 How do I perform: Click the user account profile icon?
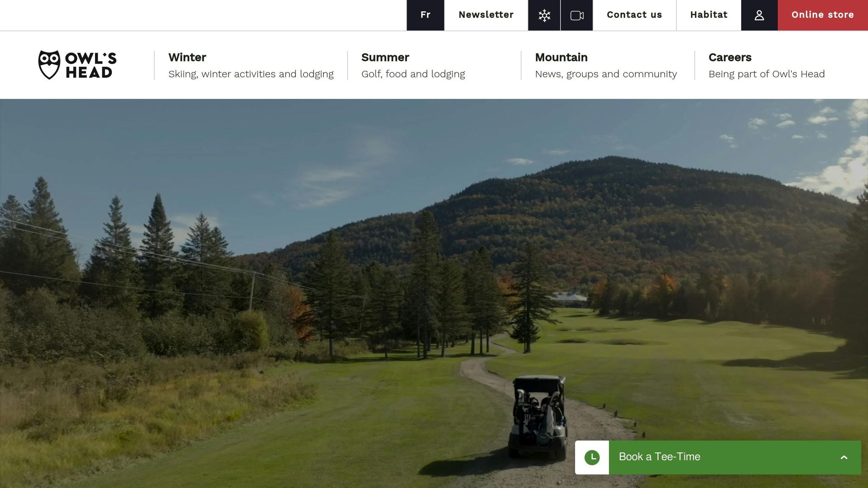759,15
